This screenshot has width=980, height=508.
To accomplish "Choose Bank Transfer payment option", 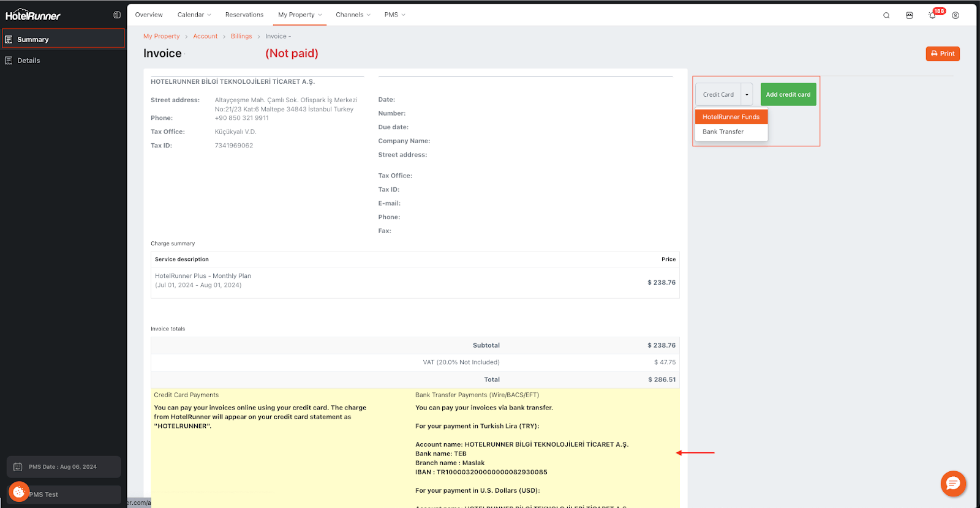I will click(723, 132).
